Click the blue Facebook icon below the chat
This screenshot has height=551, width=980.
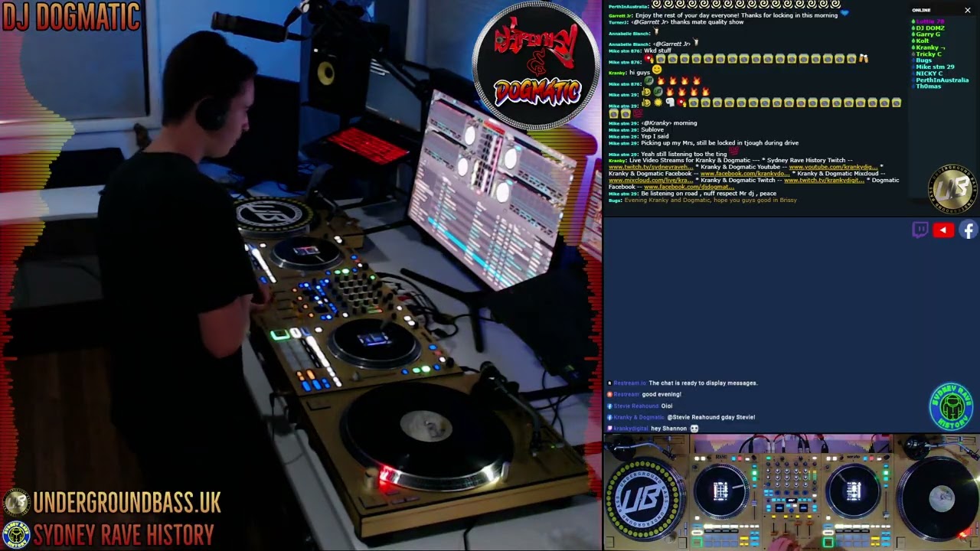tap(969, 230)
